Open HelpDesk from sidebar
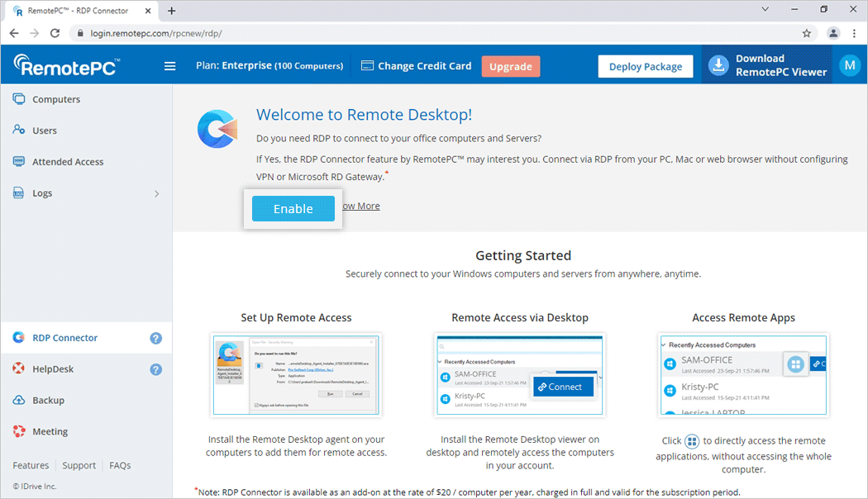Viewport: 868px width, 499px height. [x=53, y=369]
